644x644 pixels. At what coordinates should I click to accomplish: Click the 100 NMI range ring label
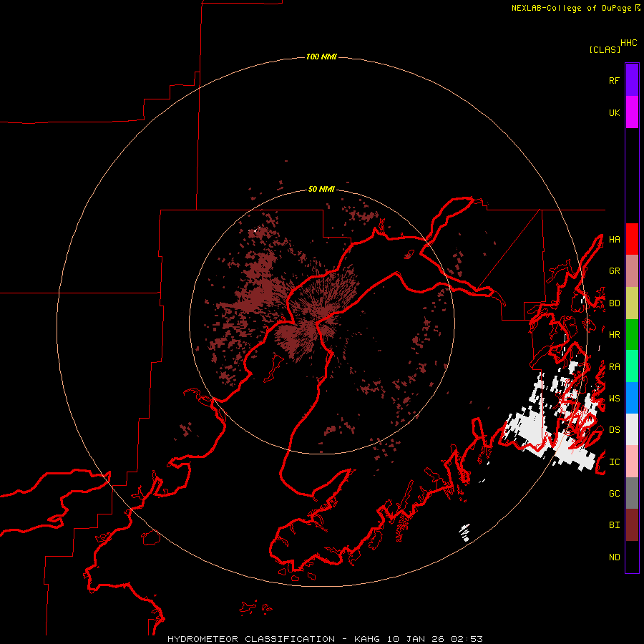(x=321, y=57)
